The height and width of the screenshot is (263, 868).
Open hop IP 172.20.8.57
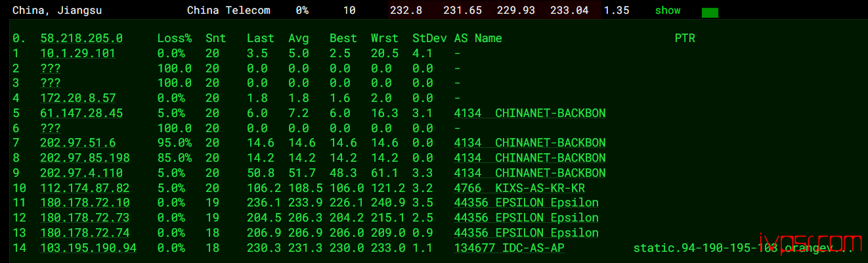(x=77, y=98)
